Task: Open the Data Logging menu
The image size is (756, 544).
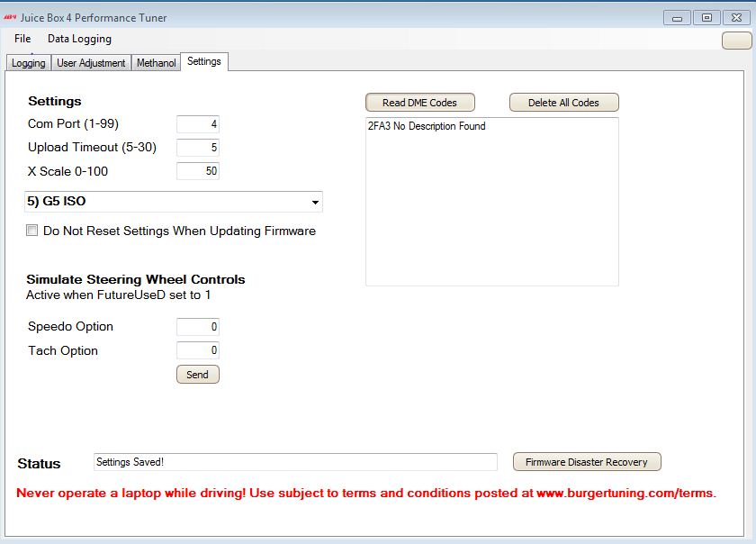Action: coord(79,39)
